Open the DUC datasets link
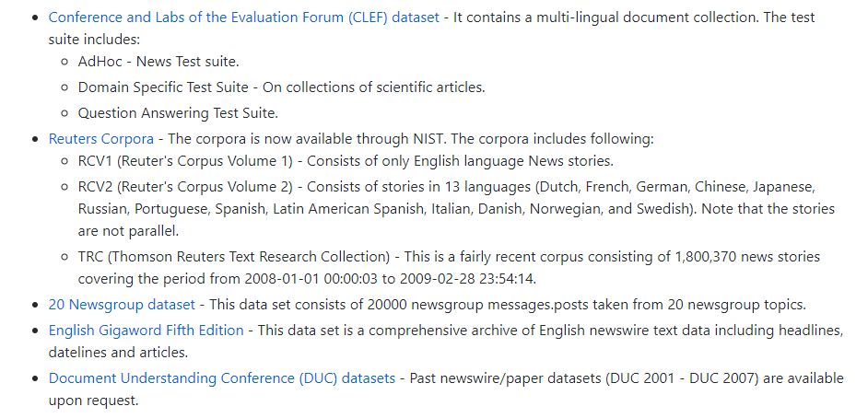This screenshot has width=868, height=418. point(222,378)
